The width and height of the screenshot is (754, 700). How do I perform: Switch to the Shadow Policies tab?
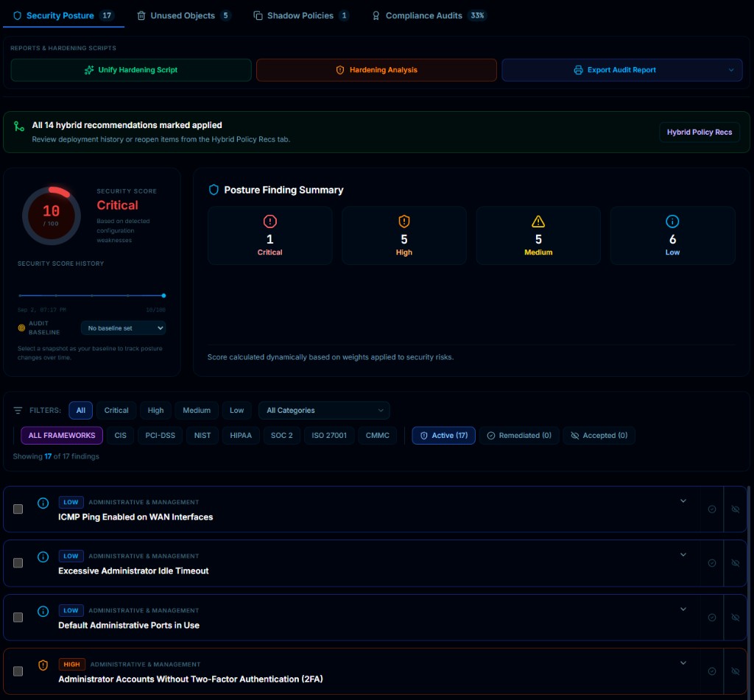pos(301,15)
